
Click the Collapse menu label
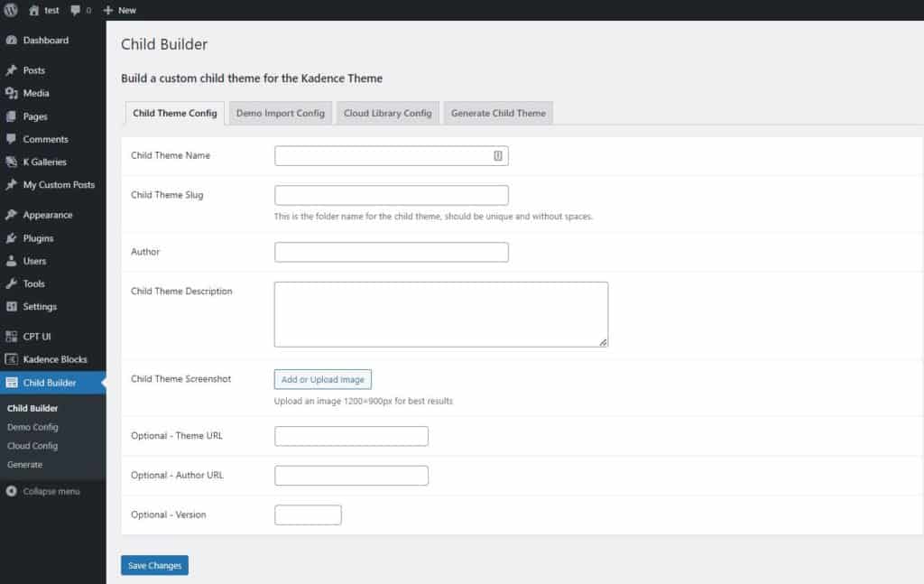51,491
